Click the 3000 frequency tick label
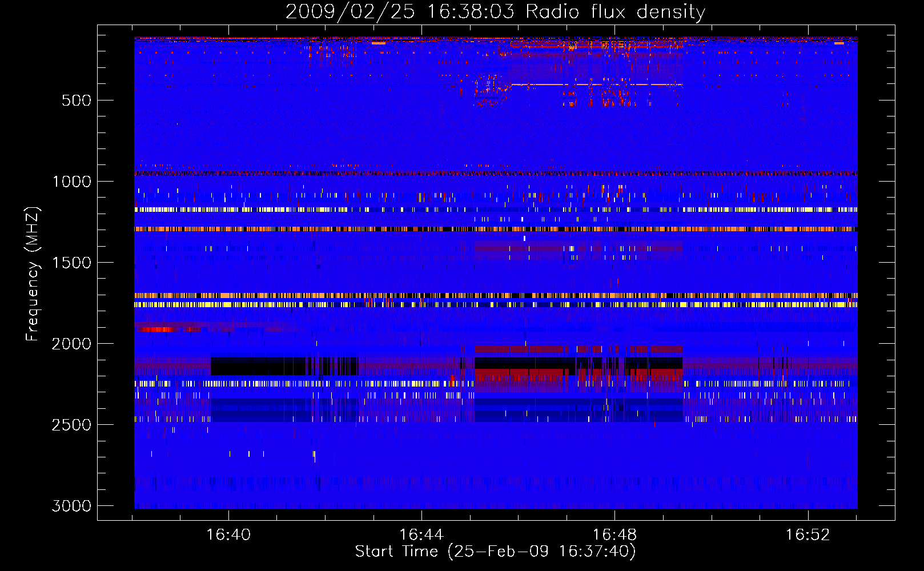The width and height of the screenshot is (924, 571). pyautogui.click(x=71, y=506)
